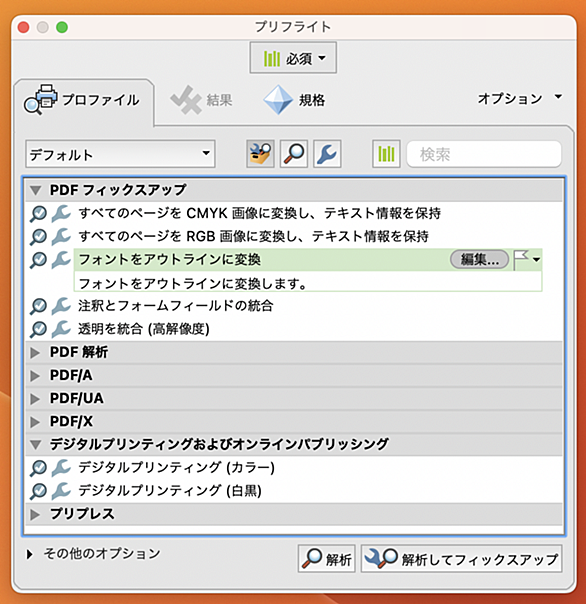
Task: Open the 必須 library dropdown
Action: pyautogui.click(x=293, y=58)
